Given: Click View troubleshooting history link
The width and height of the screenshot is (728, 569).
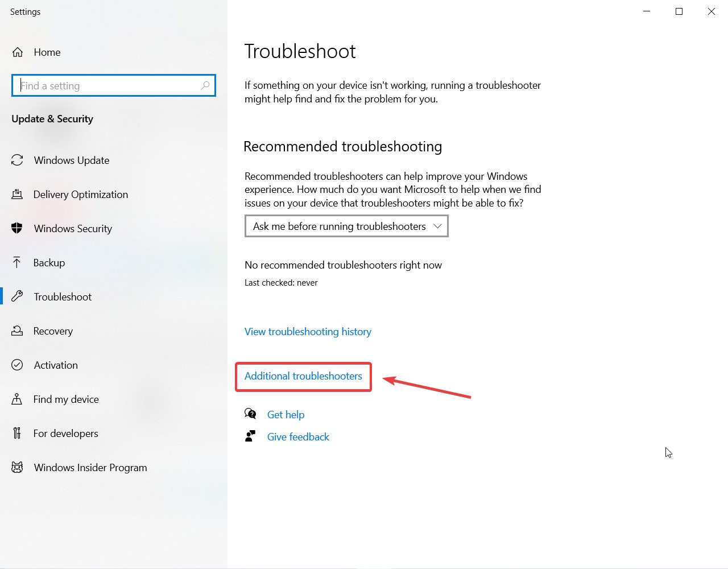Looking at the screenshot, I should tap(308, 332).
